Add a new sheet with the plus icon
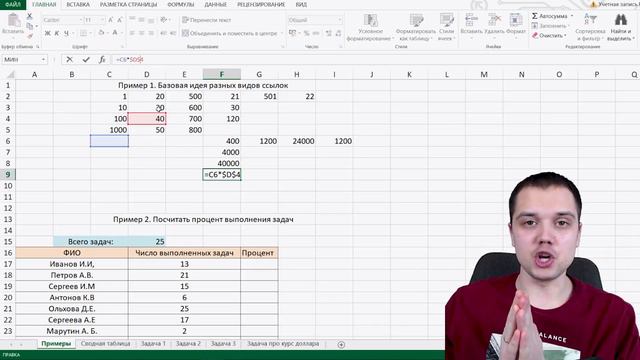Image resolution: width=640 pixels, height=360 pixels. 341,344
